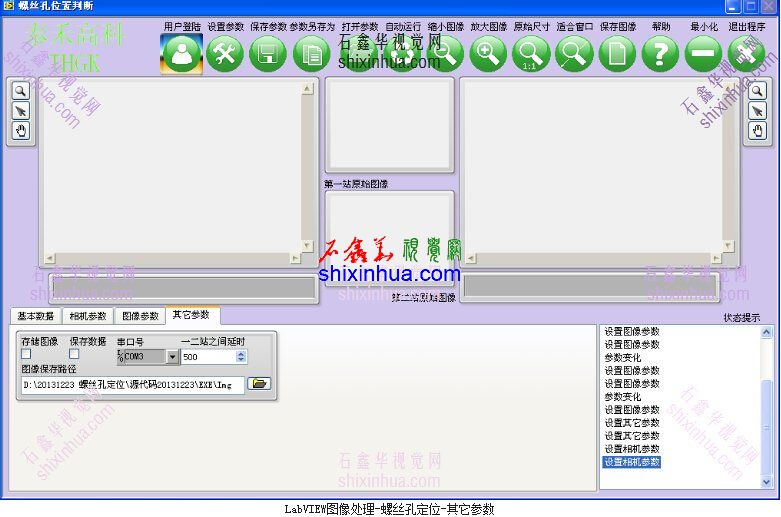Open the 图像参数 tab
This screenshot has width=781, height=517.
pos(139,316)
